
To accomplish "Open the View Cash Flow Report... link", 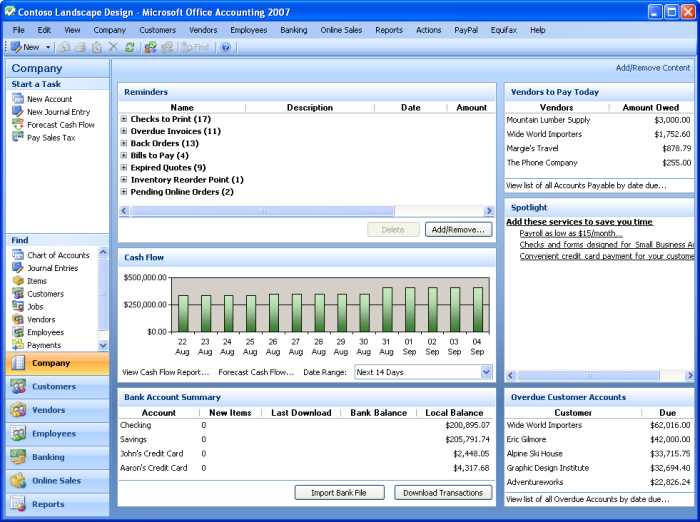I will [165, 372].
